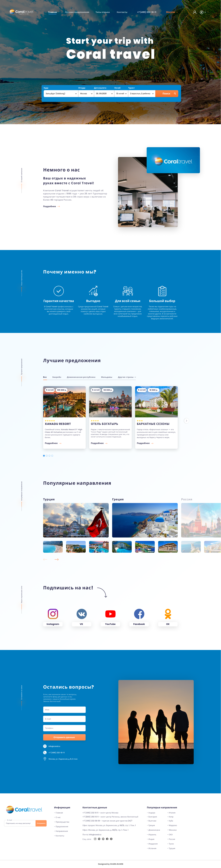The width and height of the screenshot is (221, 868).
Task: Open the VK social icon
Action: click(82, 614)
